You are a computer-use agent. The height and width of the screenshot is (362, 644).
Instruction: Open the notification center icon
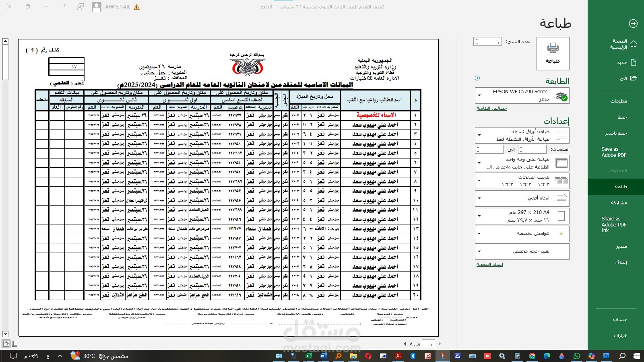13,356
